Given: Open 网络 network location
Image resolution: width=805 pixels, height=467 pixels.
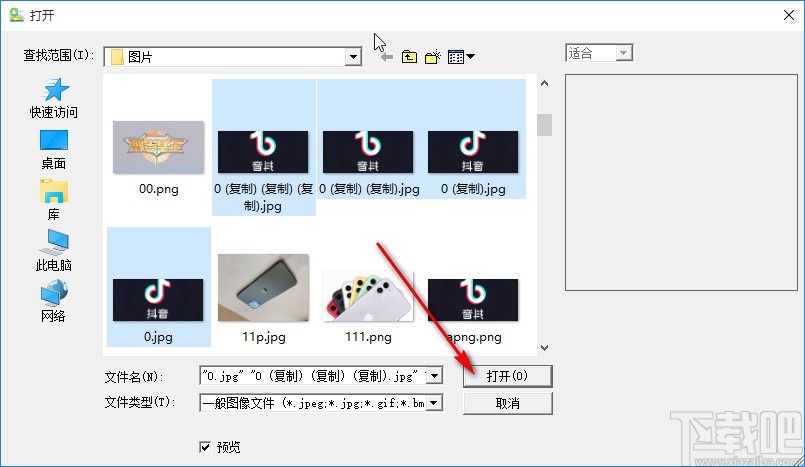Looking at the screenshot, I should 54,301.
